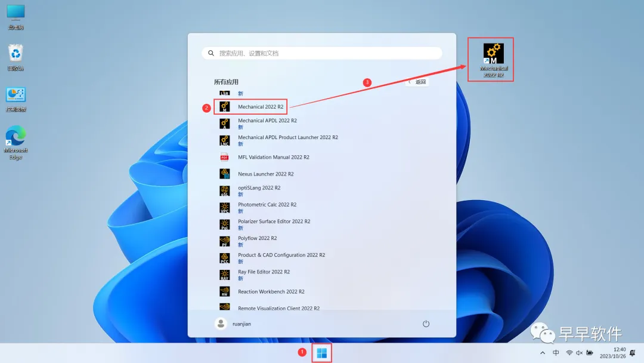Click the Product & CAD Configuration icon

225,258
